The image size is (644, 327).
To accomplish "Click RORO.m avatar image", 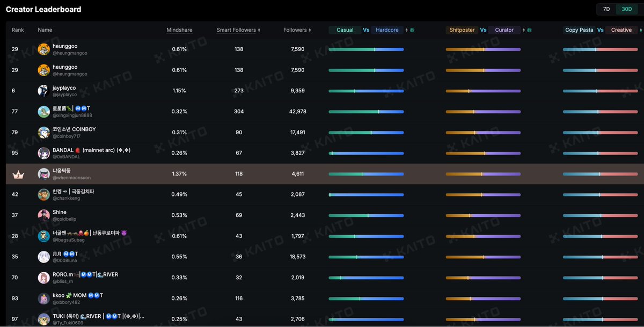I will (x=44, y=278).
